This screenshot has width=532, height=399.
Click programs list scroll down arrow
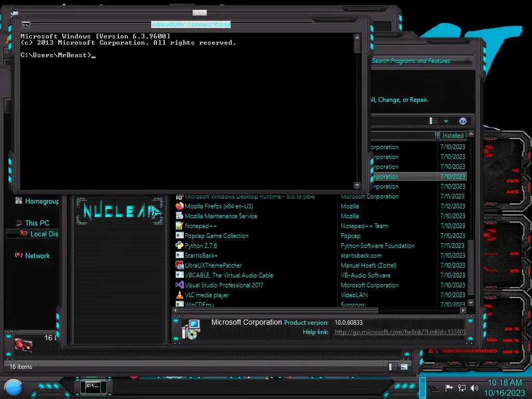tap(471, 302)
